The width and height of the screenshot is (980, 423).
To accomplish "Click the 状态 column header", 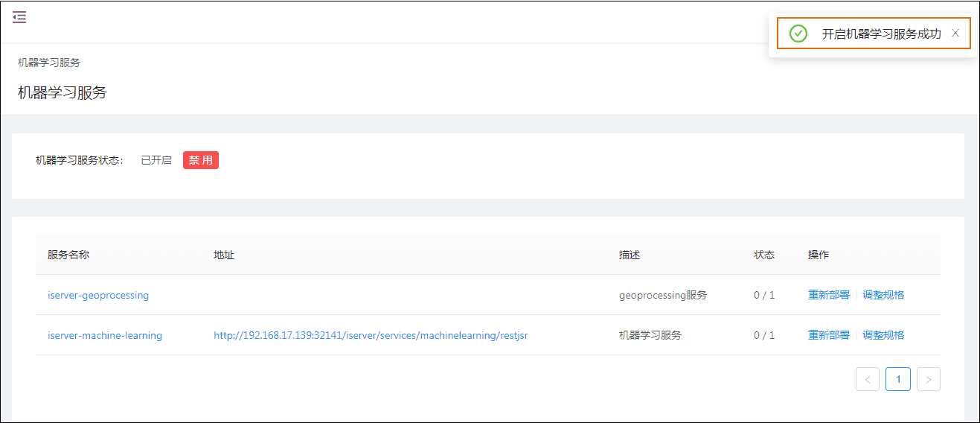I will (764, 255).
